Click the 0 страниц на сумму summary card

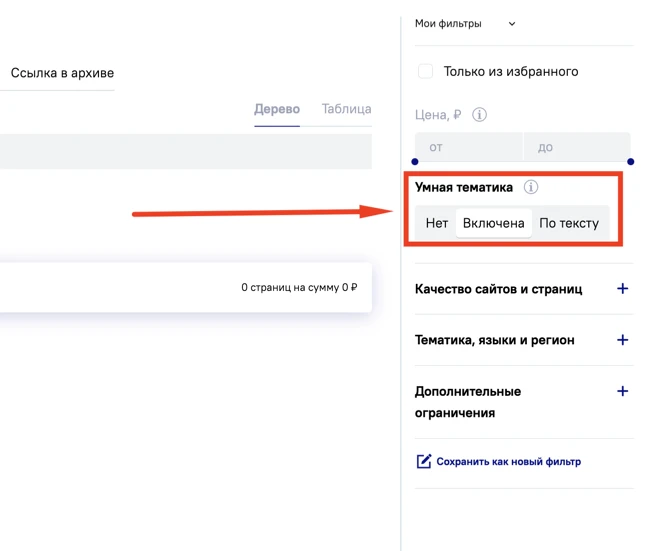[185, 287]
